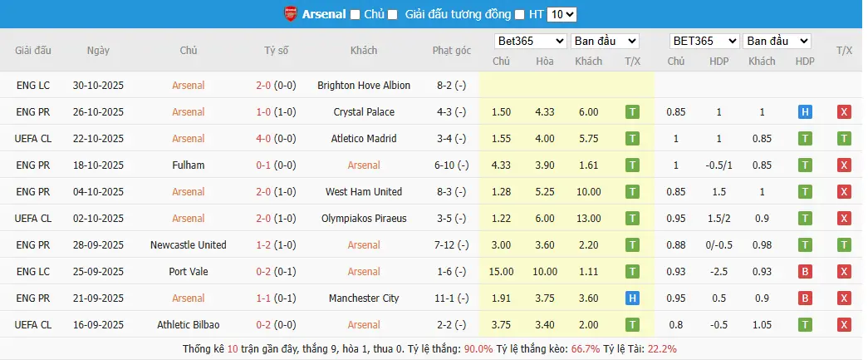Click the Manchester City team link

(364, 298)
